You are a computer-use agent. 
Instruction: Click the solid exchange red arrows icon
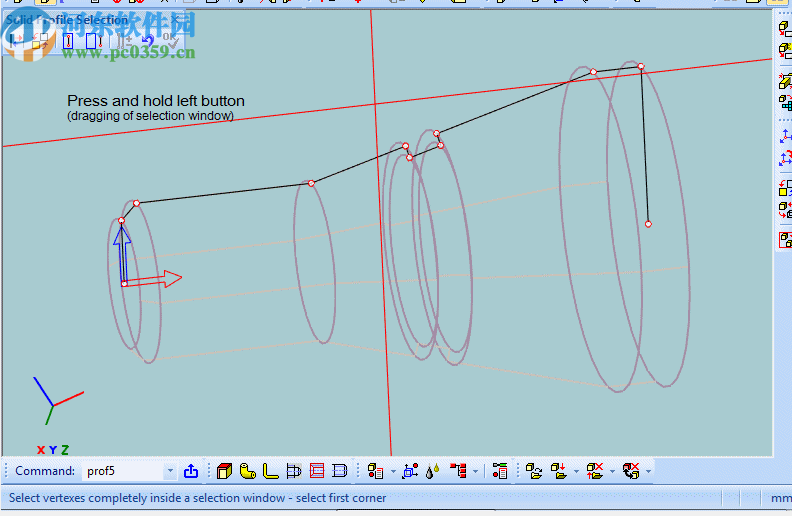[x=785, y=210]
